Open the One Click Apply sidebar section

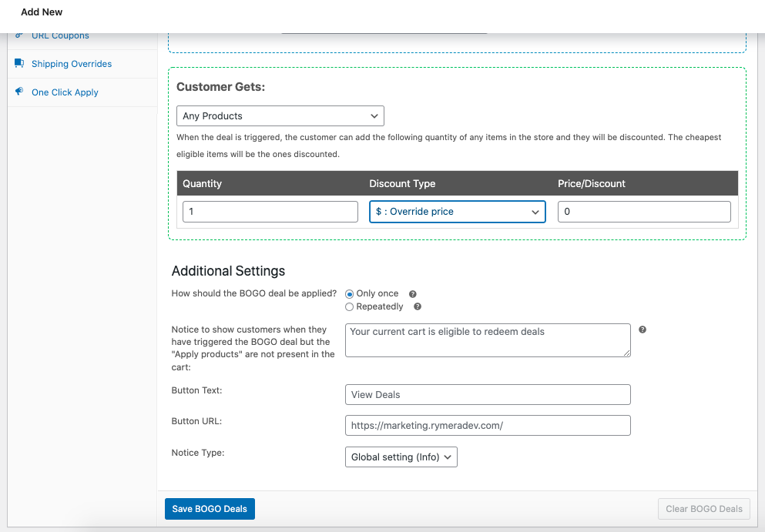coord(65,92)
